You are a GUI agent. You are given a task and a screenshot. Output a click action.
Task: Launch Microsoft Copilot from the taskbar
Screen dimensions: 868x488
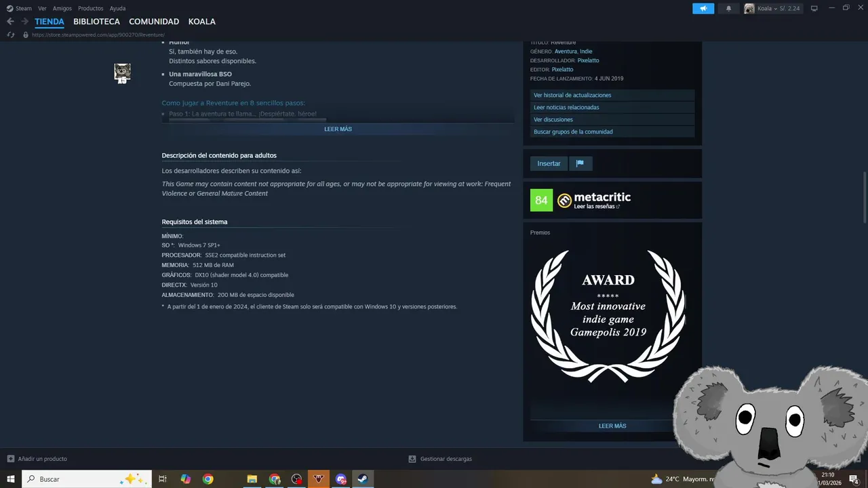coord(185,479)
